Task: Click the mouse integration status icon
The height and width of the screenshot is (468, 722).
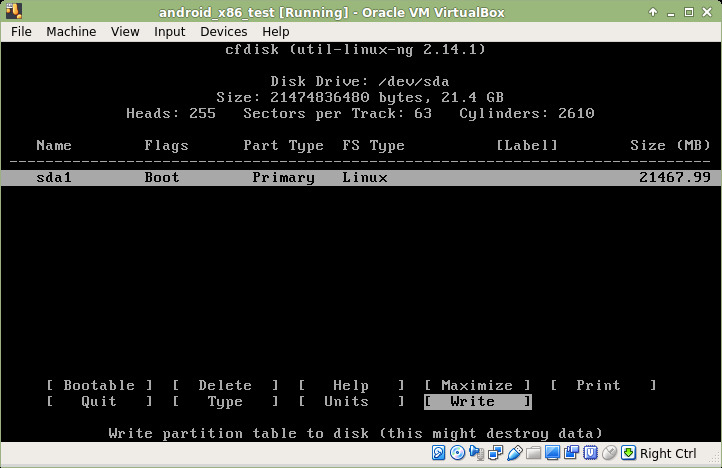Action: point(609,453)
